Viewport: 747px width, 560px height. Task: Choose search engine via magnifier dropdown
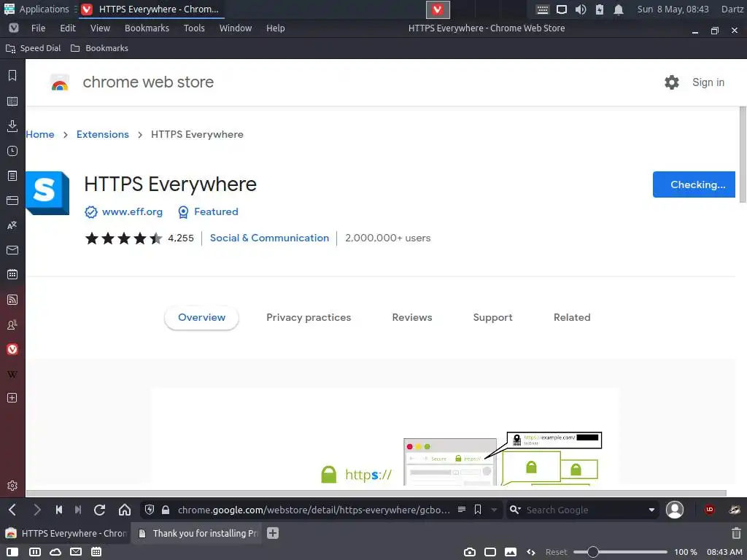pyautogui.click(x=515, y=510)
